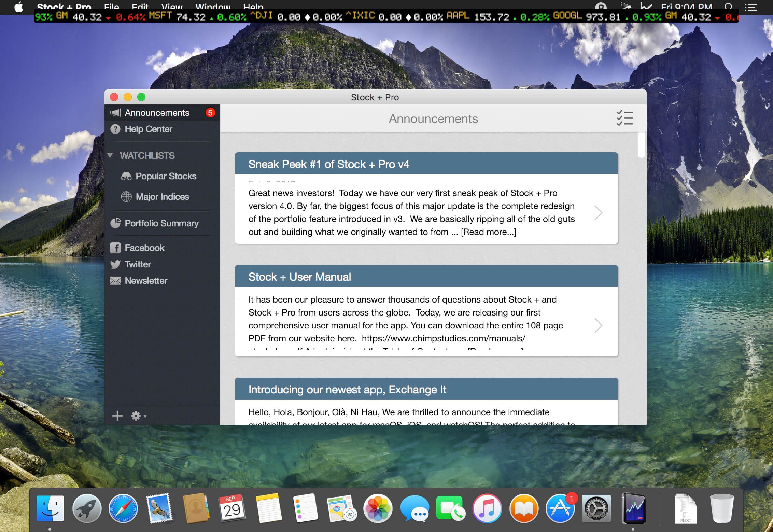Screen dimensions: 773x532
Task: Open iTunes from the Dock
Action: pos(487,508)
